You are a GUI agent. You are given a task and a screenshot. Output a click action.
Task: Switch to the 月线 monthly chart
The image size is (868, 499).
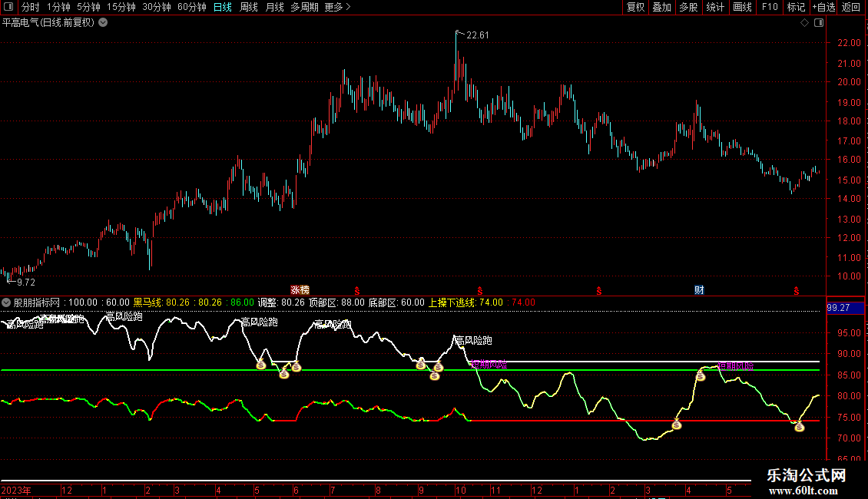274,7
